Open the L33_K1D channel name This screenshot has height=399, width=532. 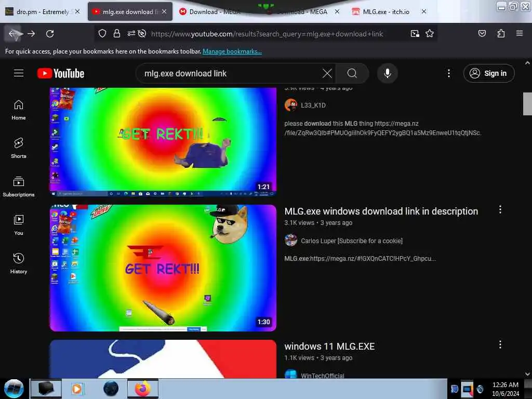[x=313, y=105]
